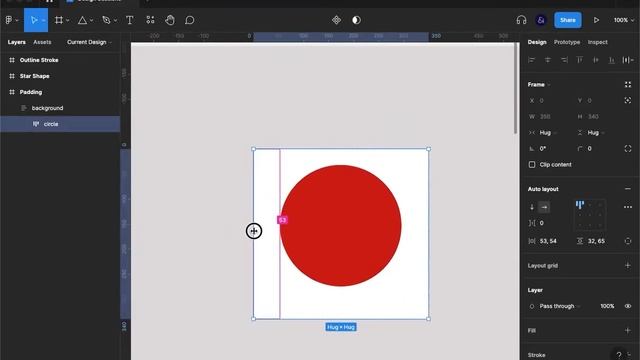This screenshot has width=640, height=360.
Task: Click the rotation 0° field
Action: click(543, 149)
